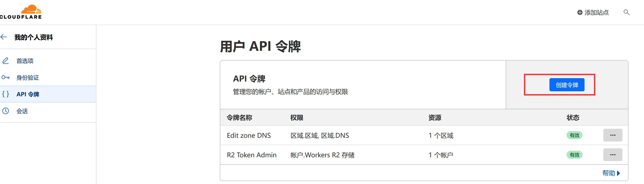Click the 用户 API 令牌 page title
The width and height of the screenshot is (644, 184).
click(260, 46)
